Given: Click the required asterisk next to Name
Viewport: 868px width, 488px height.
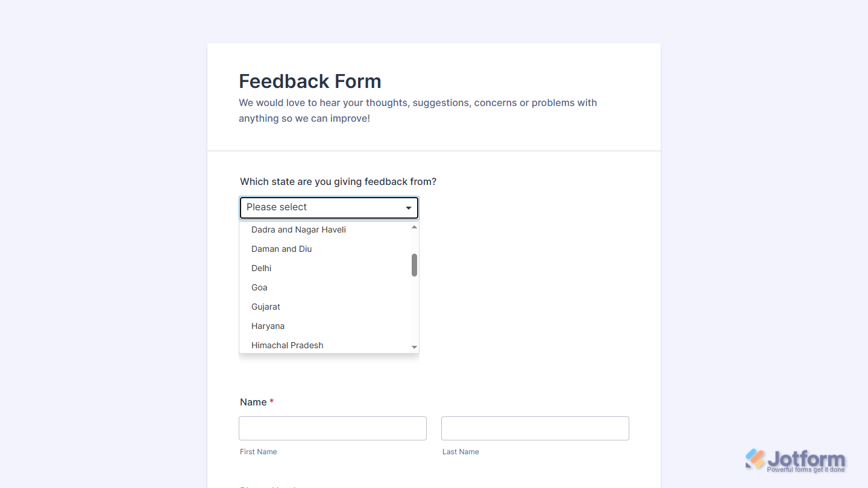Looking at the screenshot, I should point(271,401).
